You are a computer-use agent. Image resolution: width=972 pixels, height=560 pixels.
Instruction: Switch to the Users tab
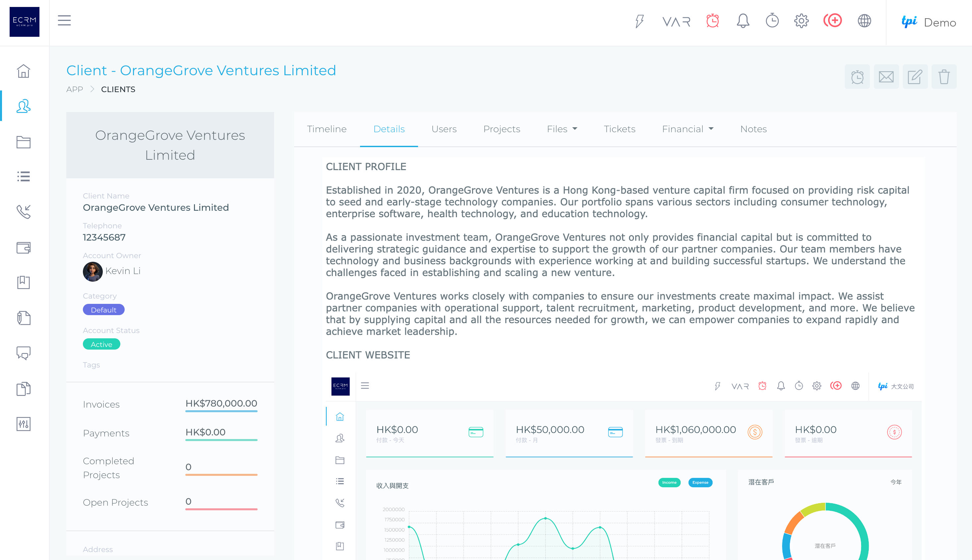click(x=444, y=129)
